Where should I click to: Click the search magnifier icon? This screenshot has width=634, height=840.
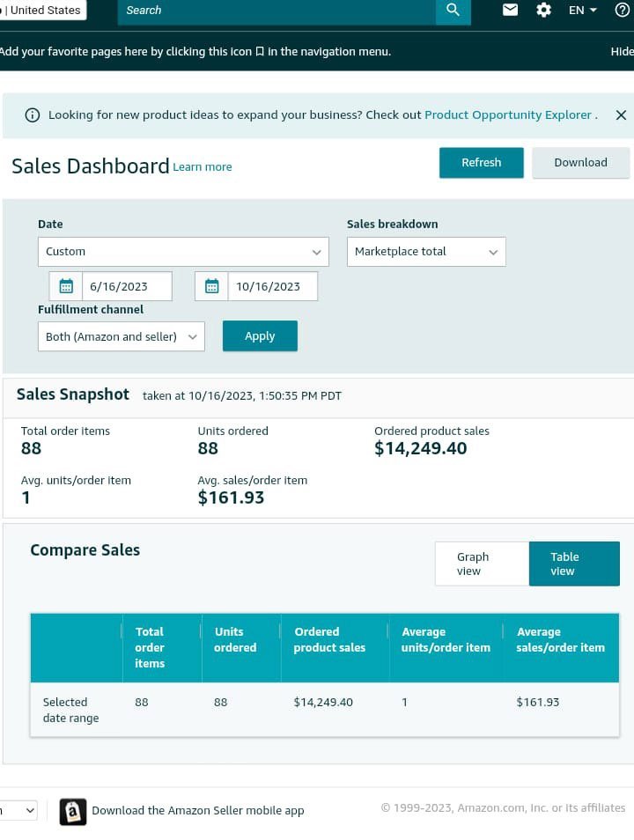coord(453,10)
